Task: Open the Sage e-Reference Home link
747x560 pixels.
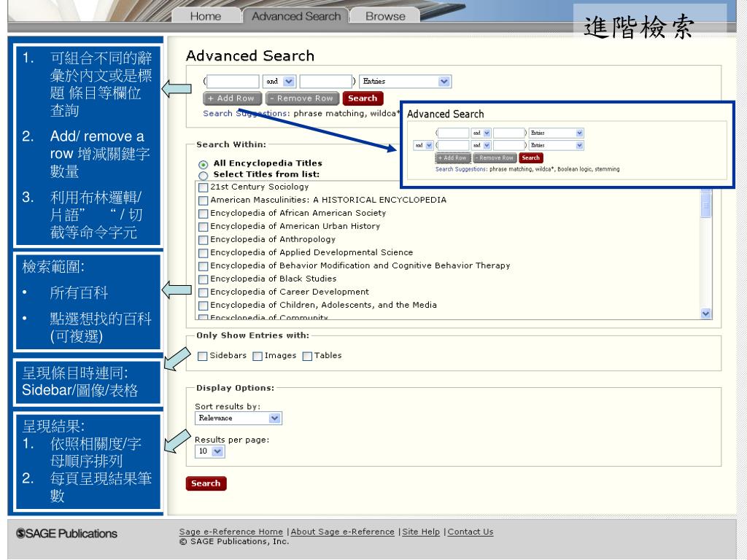Action: 231,532
